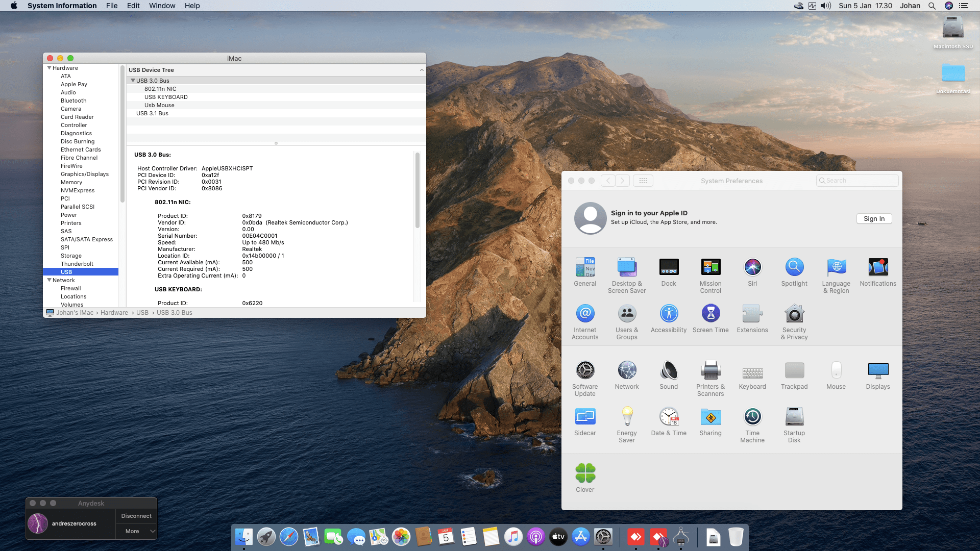
Task: Open Clover preferences pane
Action: point(585,478)
